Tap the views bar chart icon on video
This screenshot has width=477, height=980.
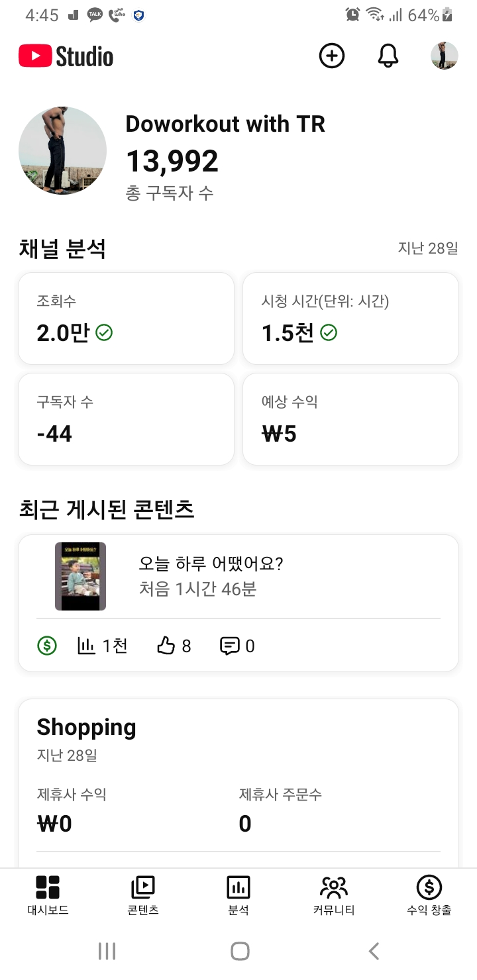click(87, 646)
